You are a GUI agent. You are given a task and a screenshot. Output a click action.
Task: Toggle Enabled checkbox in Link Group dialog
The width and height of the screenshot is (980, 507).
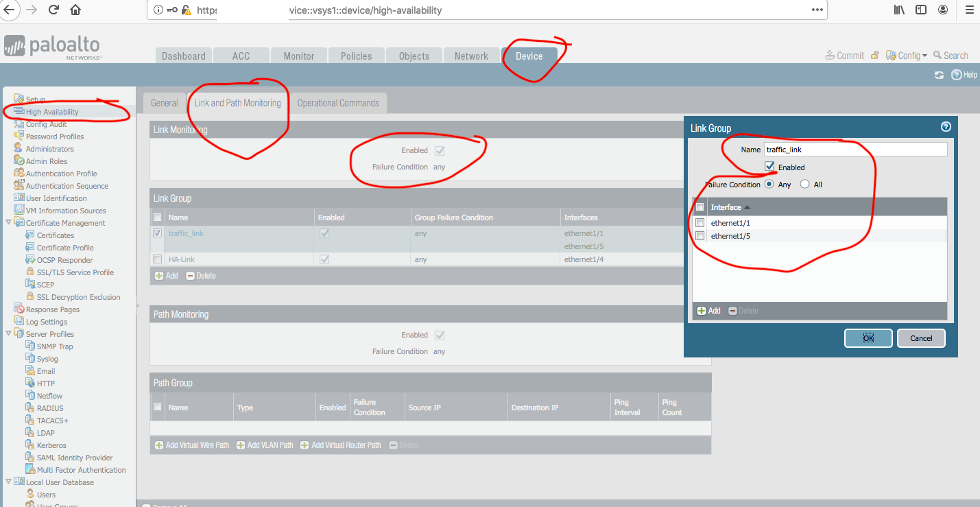coord(770,167)
